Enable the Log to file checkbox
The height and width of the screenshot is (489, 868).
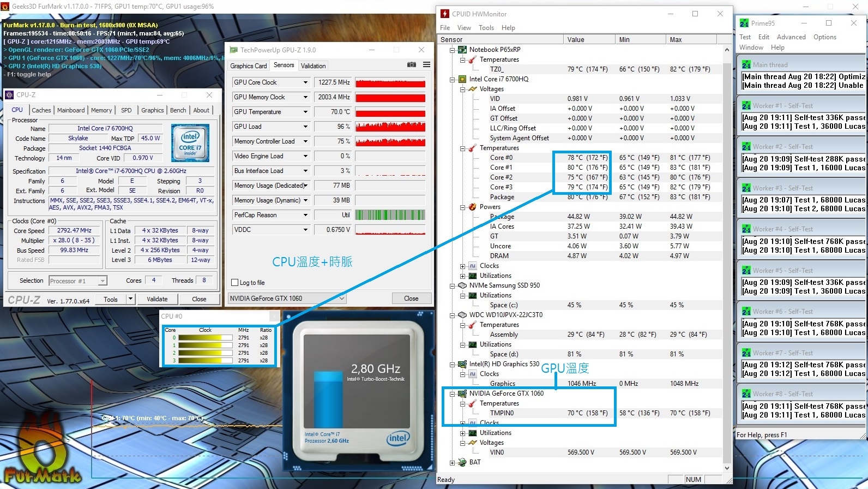coord(235,283)
